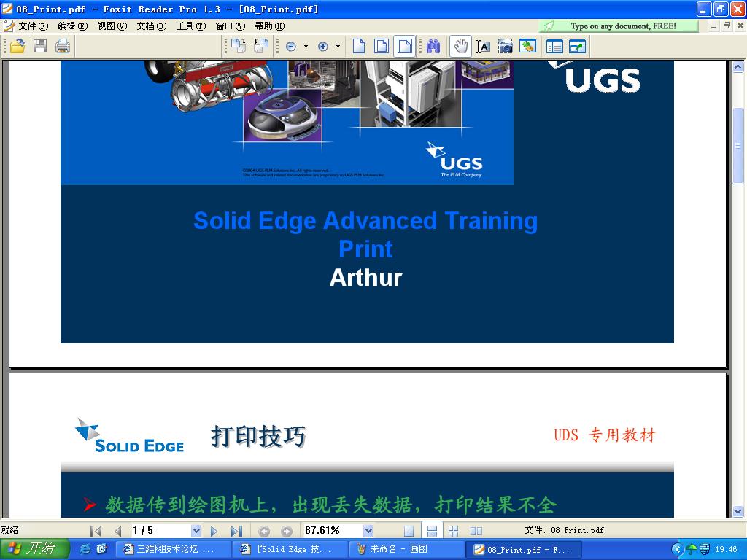Viewport: 747px width, 560px height.
Task: Select the text selection tool
Action: 483,46
